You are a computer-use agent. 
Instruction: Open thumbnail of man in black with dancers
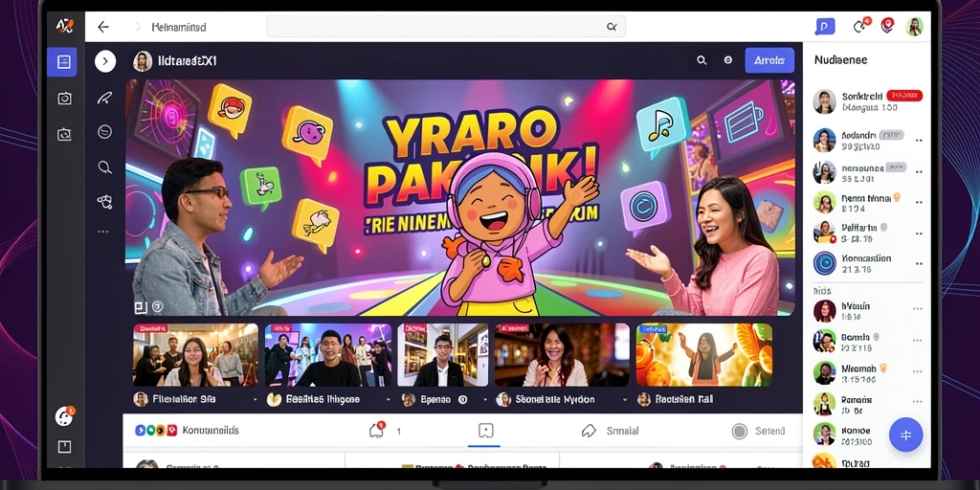tap(328, 355)
